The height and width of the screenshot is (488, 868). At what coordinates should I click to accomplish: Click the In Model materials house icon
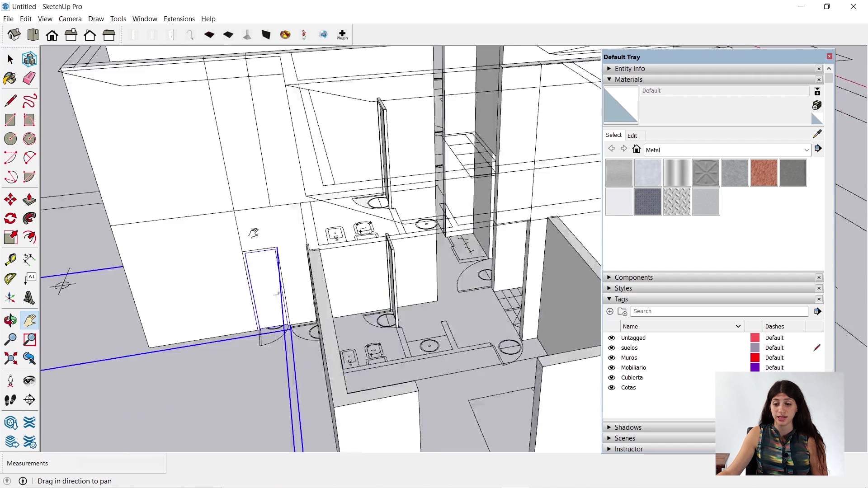tap(637, 149)
